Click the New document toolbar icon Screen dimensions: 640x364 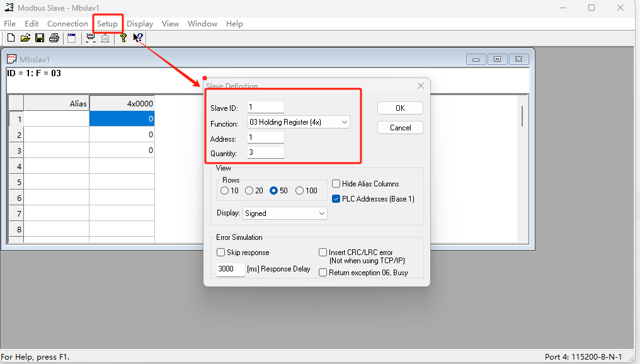[x=11, y=38]
